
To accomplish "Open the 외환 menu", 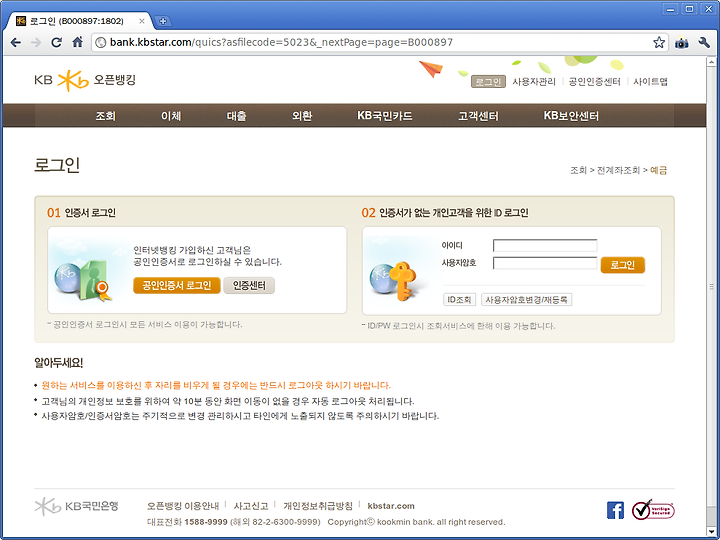I will (302, 116).
